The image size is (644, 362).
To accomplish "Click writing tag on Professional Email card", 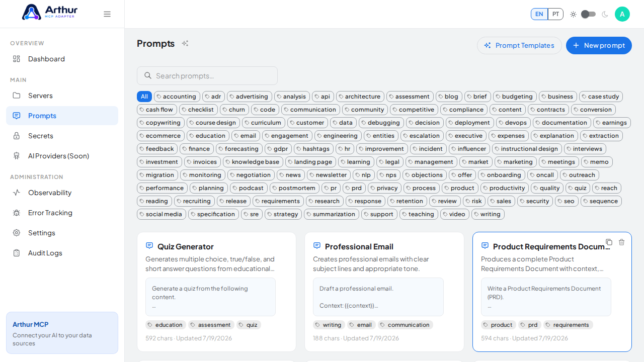I will 329,325.
